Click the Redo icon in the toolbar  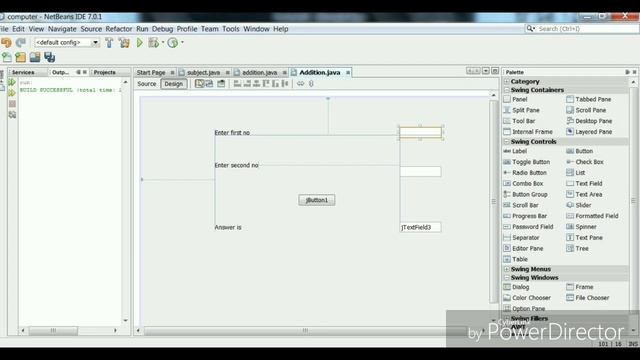(x=20, y=42)
